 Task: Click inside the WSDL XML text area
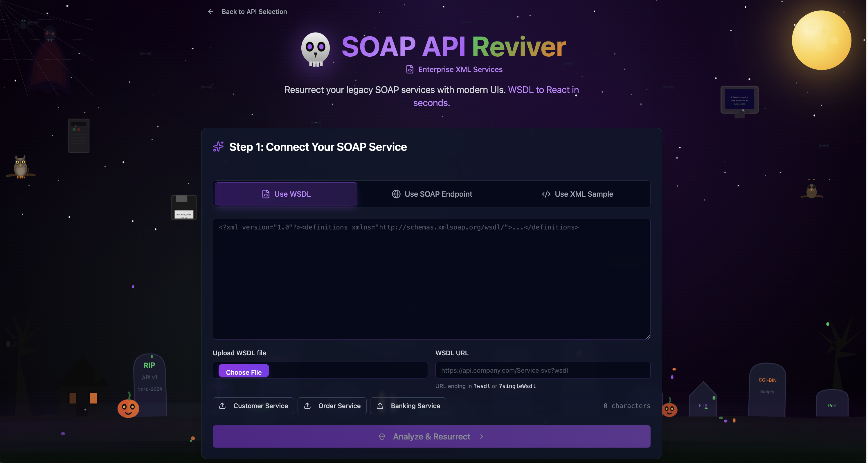click(431, 280)
